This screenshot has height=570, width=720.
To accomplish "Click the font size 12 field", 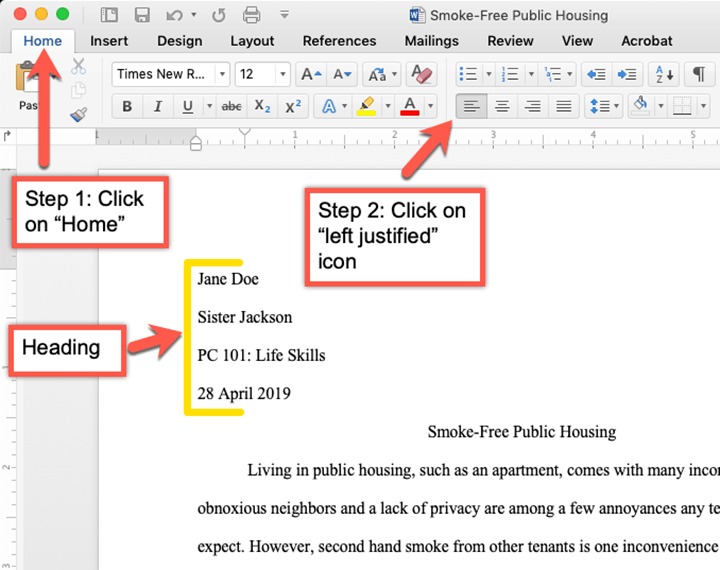I will [x=255, y=74].
